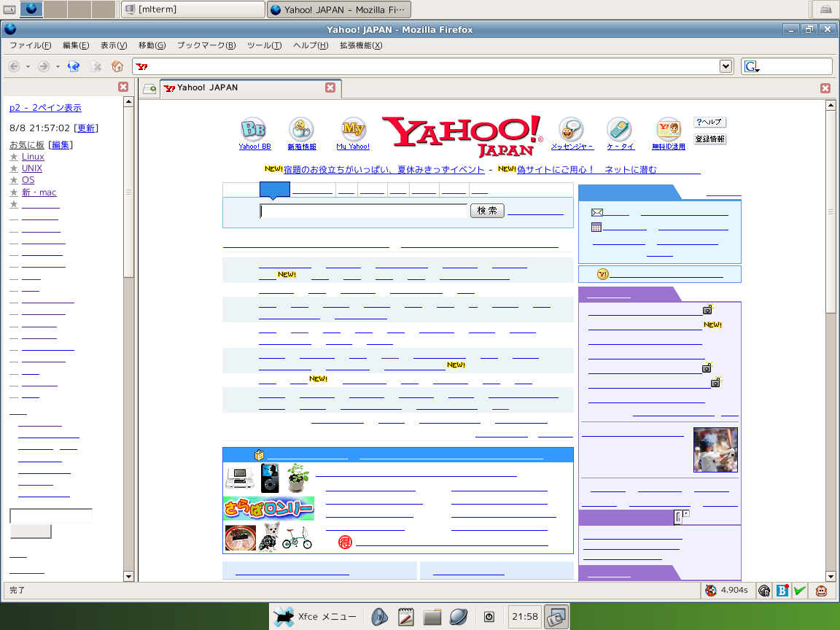Open the Linux board link in the sidebar
The image size is (840, 630).
(33, 157)
